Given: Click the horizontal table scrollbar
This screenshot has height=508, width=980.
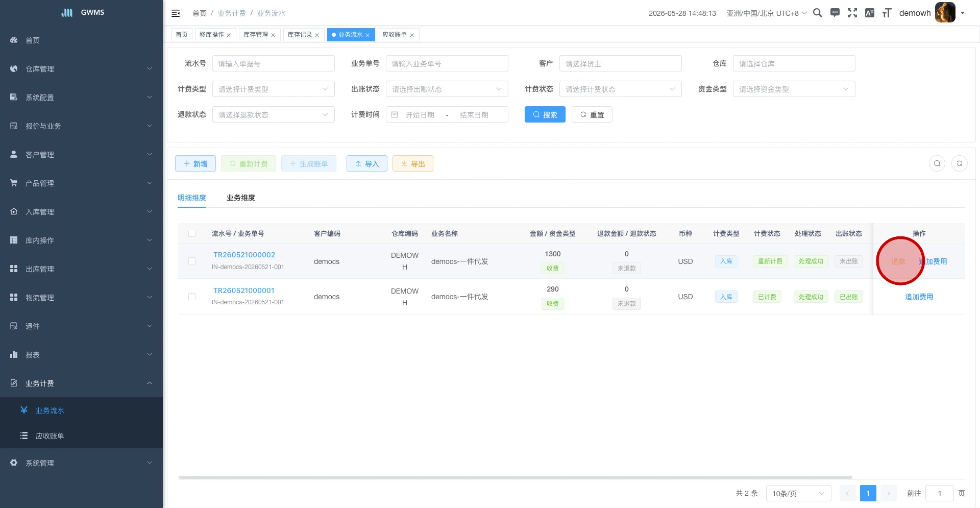Looking at the screenshot, I should 516,477.
